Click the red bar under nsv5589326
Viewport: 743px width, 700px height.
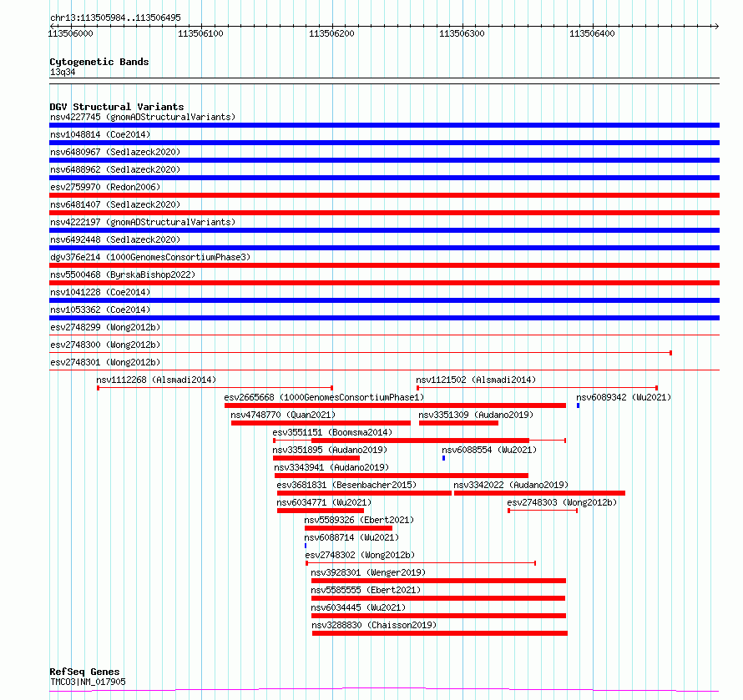[x=348, y=528]
